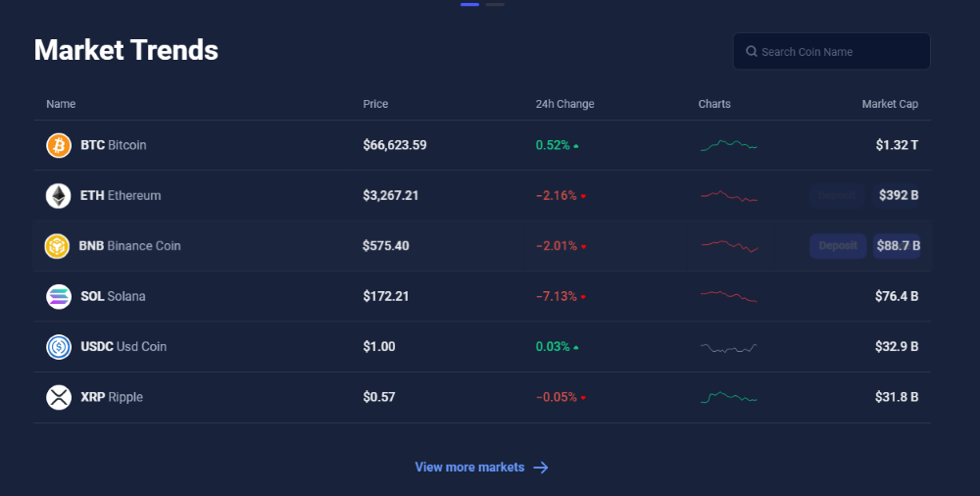The height and width of the screenshot is (496, 980).
Task: Click red down arrow beside BNB -2.01%
Action: coord(583,246)
